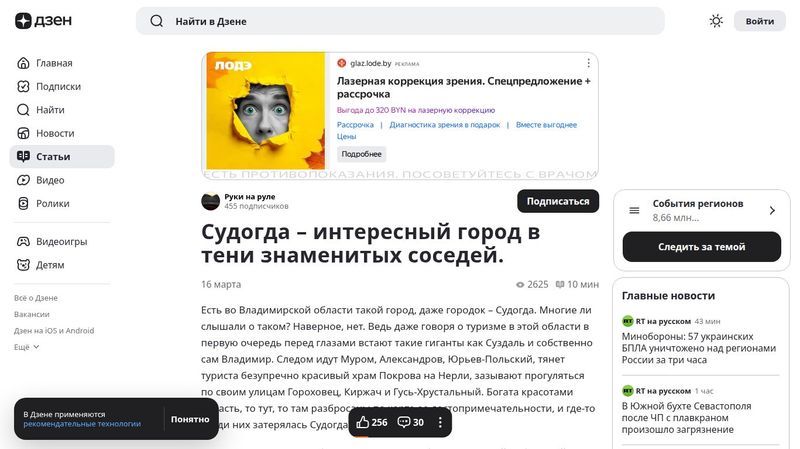Click the search field Найти в Дзене
The width and height of the screenshot is (800, 449).
(400, 21)
